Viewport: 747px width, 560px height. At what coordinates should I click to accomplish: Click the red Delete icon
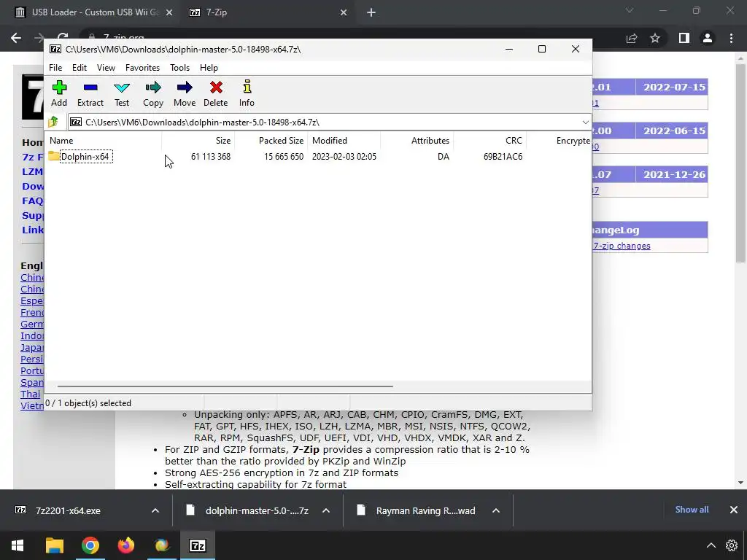click(x=216, y=93)
